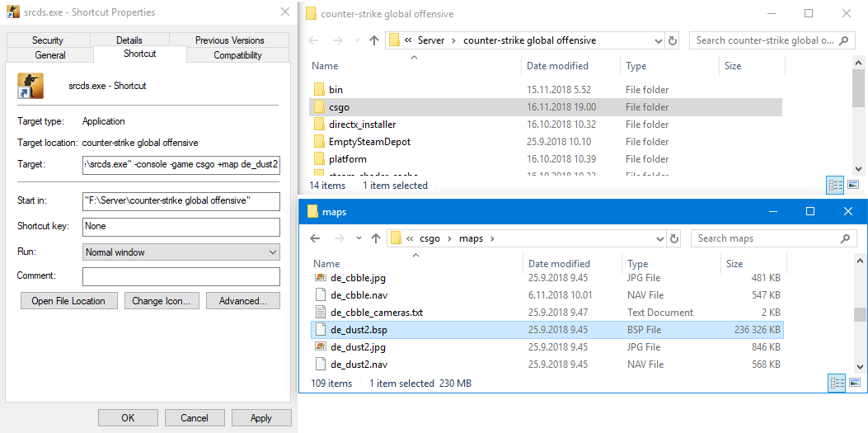Switch to the General tab
Viewport: 868px width, 433px height.
pyautogui.click(x=49, y=54)
